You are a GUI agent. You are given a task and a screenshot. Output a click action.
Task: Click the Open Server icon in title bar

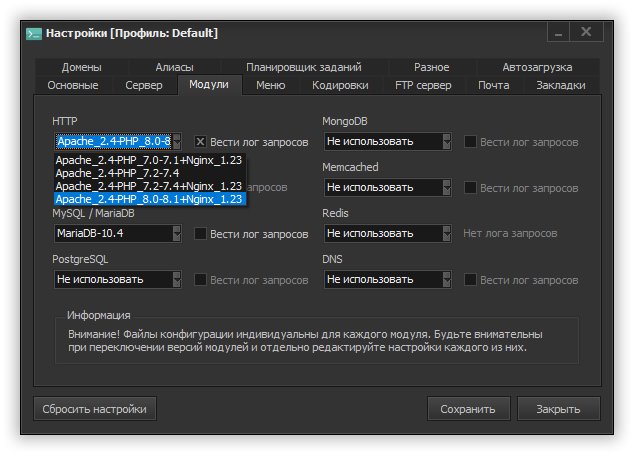point(33,33)
